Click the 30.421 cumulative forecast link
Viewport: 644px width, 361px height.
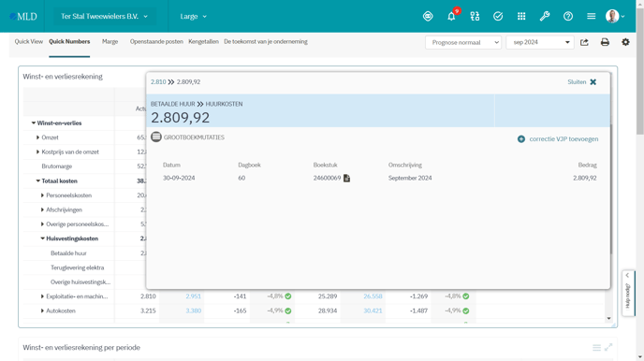[x=373, y=310]
